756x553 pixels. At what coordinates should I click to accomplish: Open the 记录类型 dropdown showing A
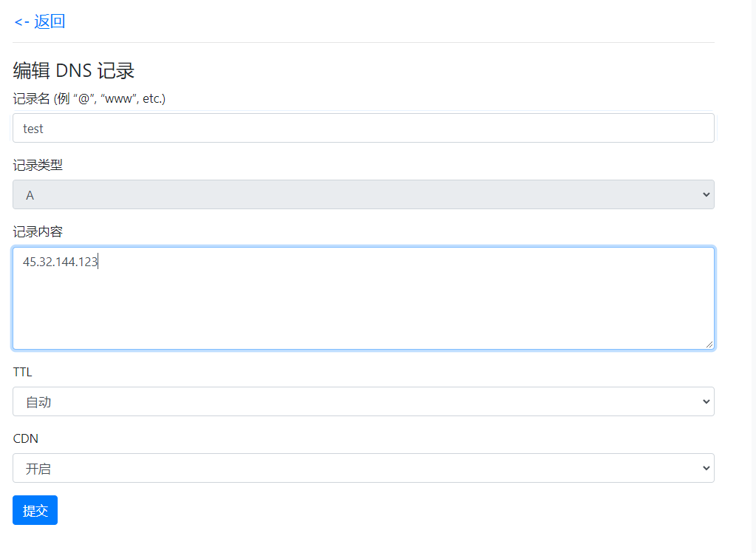(363, 194)
